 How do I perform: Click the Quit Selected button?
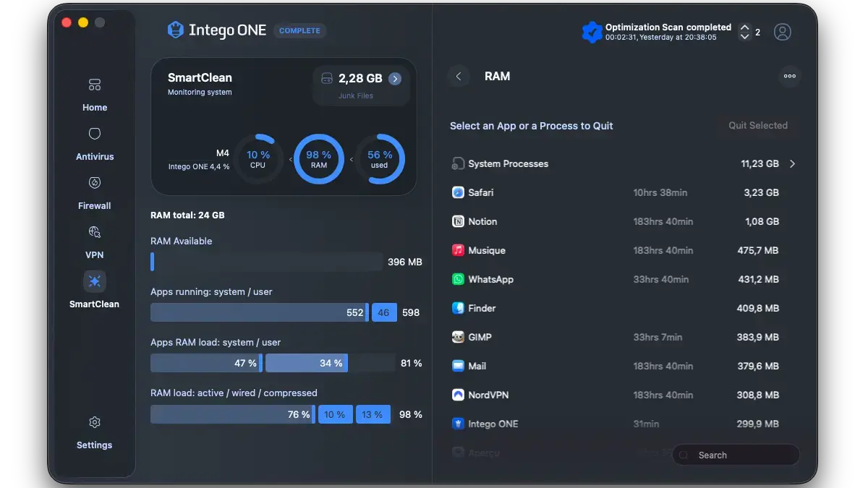pos(757,126)
